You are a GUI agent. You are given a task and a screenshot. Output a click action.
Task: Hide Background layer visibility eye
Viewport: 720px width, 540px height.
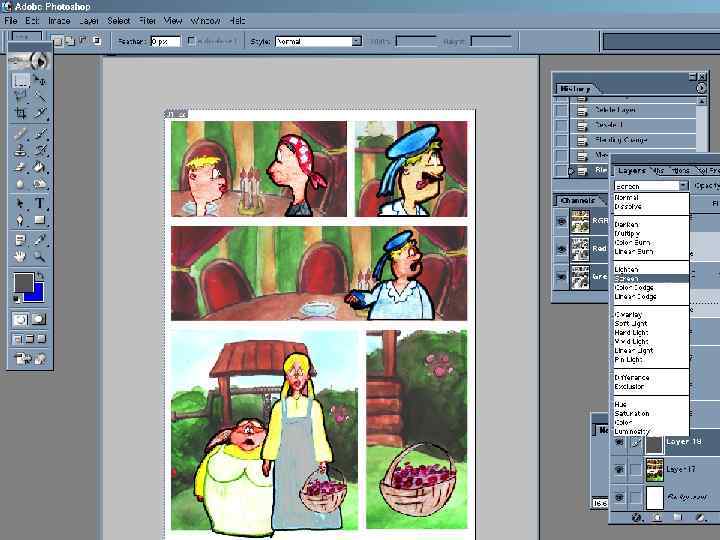(619, 497)
